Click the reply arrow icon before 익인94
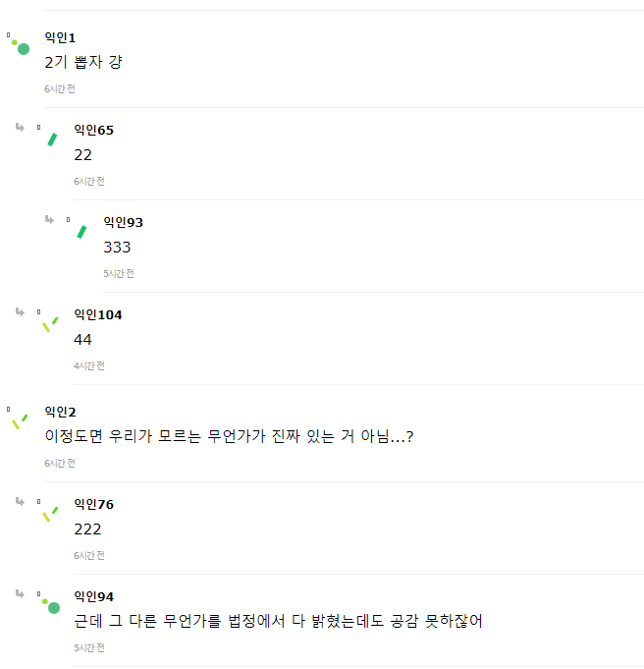This screenshot has height=669, width=644. [x=20, y=593]
